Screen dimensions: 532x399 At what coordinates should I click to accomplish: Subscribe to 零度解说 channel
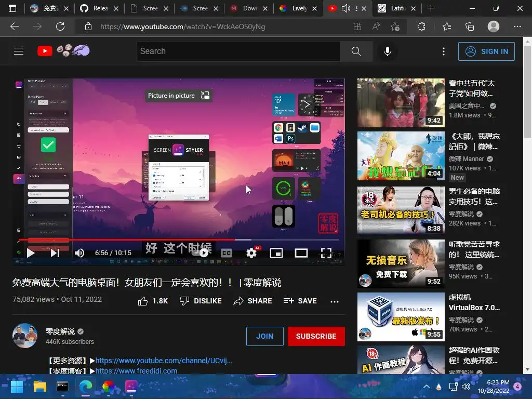tap(316, 336)
